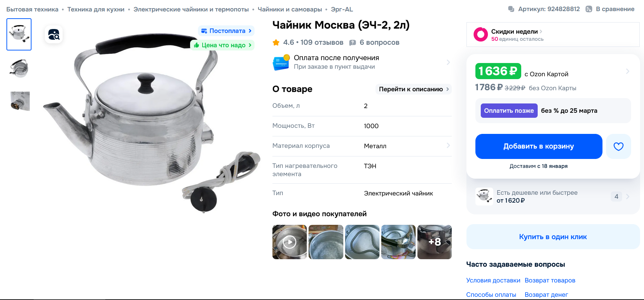Open Техника для кухни breadcrumb
Image resolution: width=644 pixels, height=300 pixels.
(x=96, y=9)
